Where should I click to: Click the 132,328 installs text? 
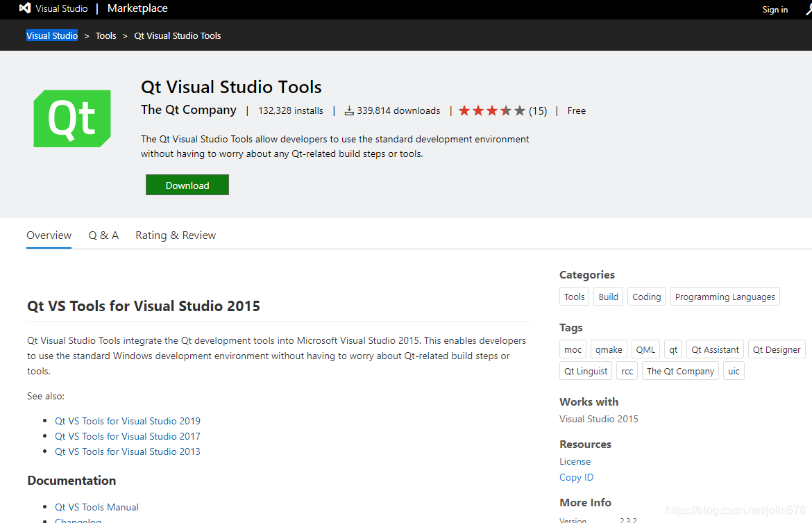[x=291, y=111]
